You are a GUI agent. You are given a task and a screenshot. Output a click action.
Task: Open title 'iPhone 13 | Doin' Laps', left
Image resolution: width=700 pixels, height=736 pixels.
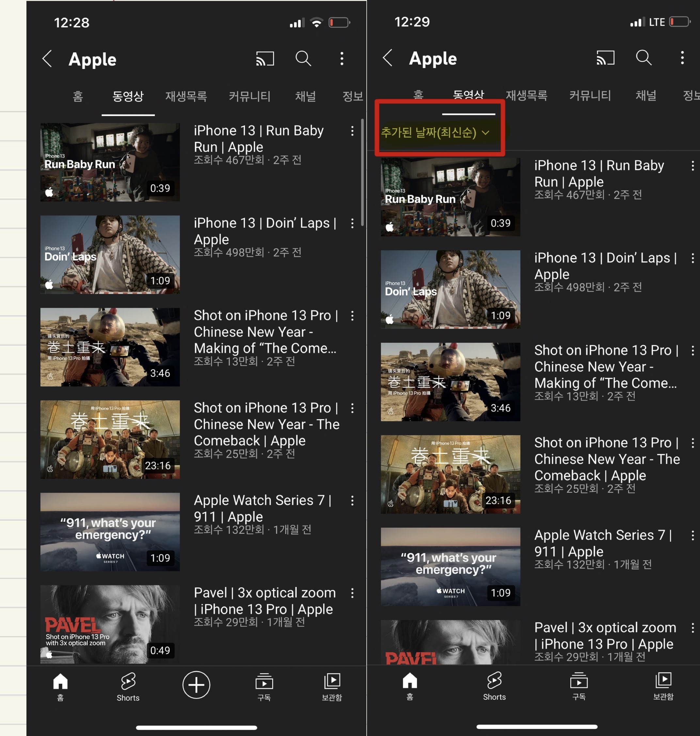[265, 232]
